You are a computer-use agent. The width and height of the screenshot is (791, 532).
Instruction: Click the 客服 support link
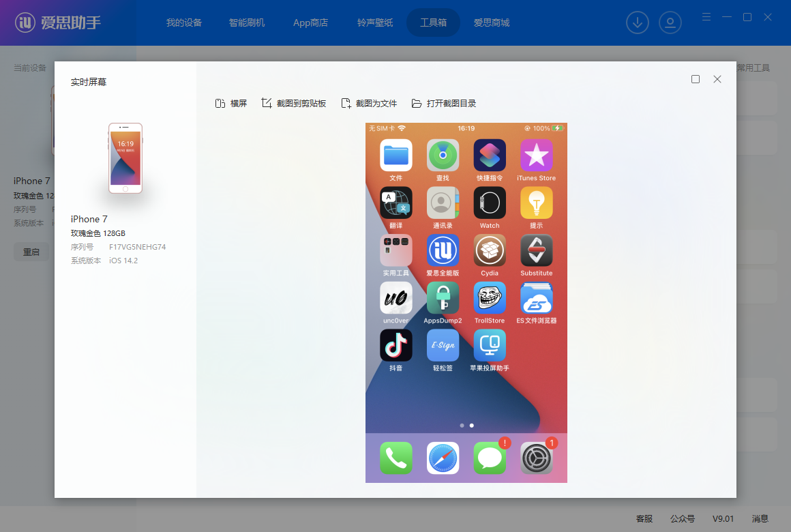[x=644, y=518]
